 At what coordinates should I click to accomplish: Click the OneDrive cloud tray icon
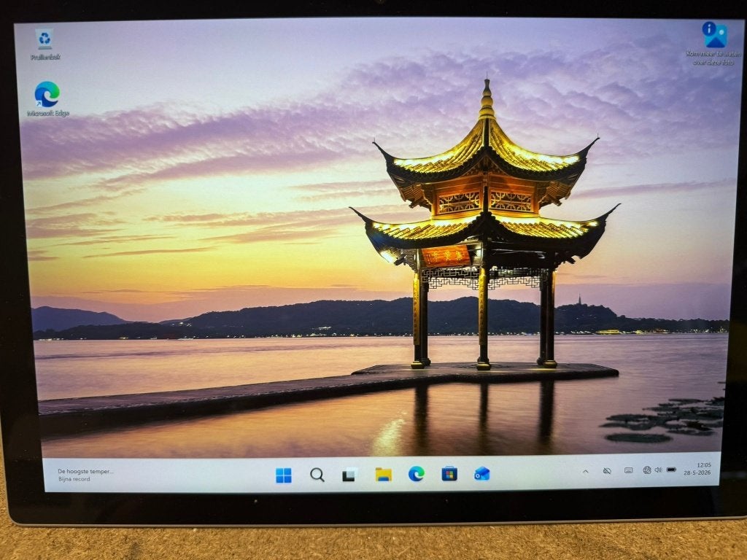point(607,471)
